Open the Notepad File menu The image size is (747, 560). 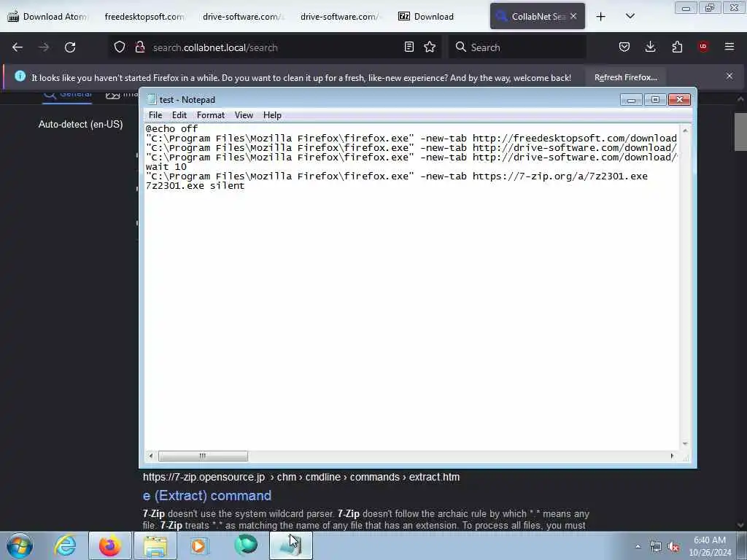[x=155, y=115]
